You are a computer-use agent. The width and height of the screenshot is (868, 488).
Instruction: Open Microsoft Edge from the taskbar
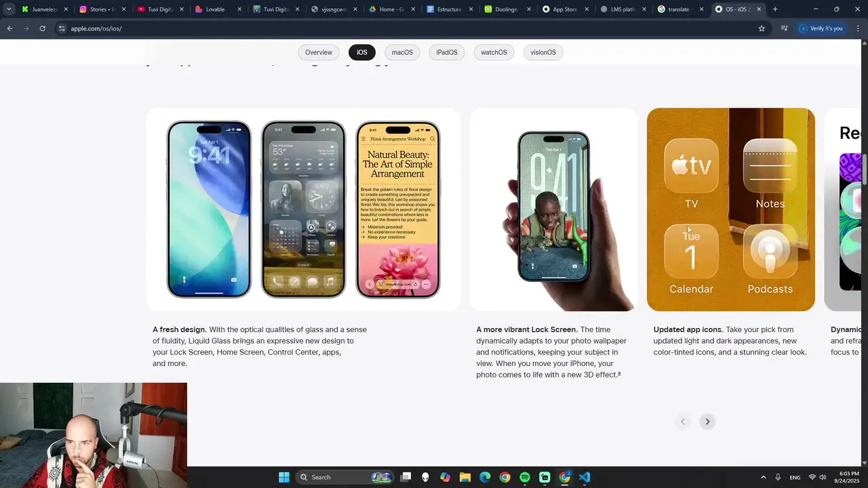pyautogui.click(x=485, y=477)
